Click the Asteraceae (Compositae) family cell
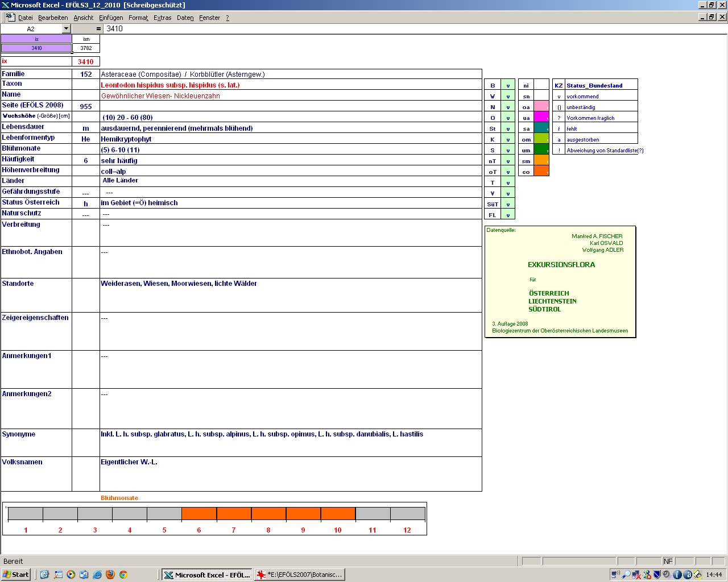Screen dimensions: 728x582 click(x=291, y=74)
